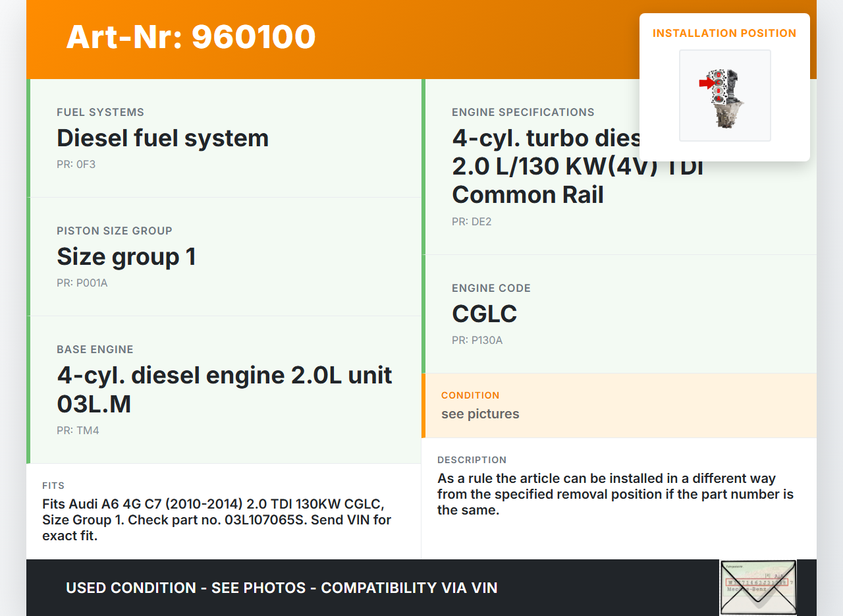Click the envelope VIN image in footer
Screen dimensions: 843x616
[x=758, y=588]
